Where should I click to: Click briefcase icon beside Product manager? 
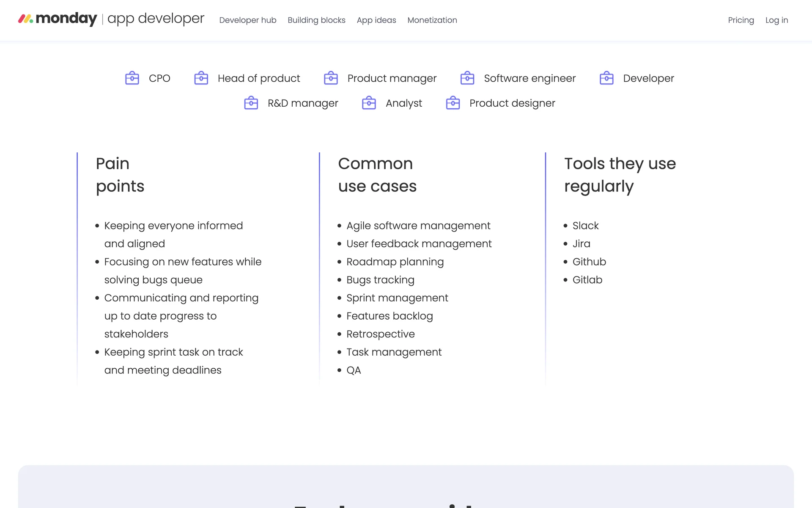[x=331, y=78]
